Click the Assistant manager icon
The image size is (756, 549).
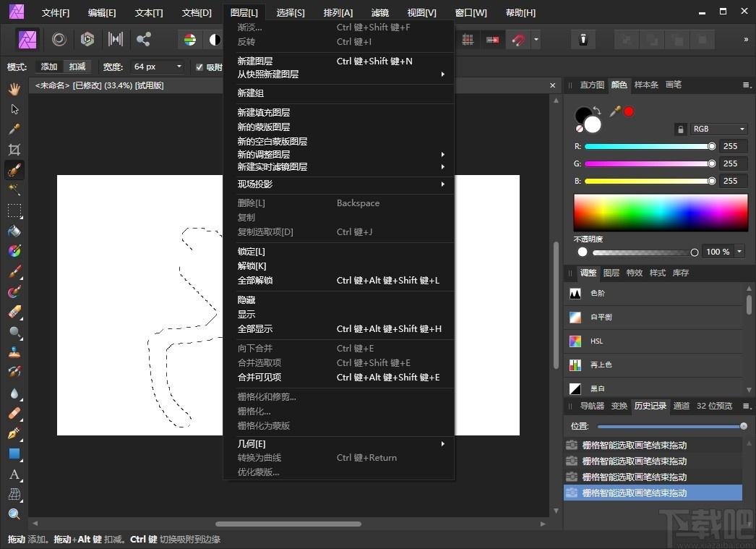(x=583, y=39)
